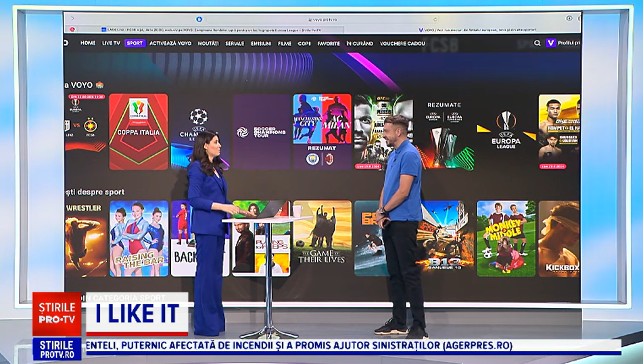
Task: Open the SERIALE menu item
Action: point(235,43)
